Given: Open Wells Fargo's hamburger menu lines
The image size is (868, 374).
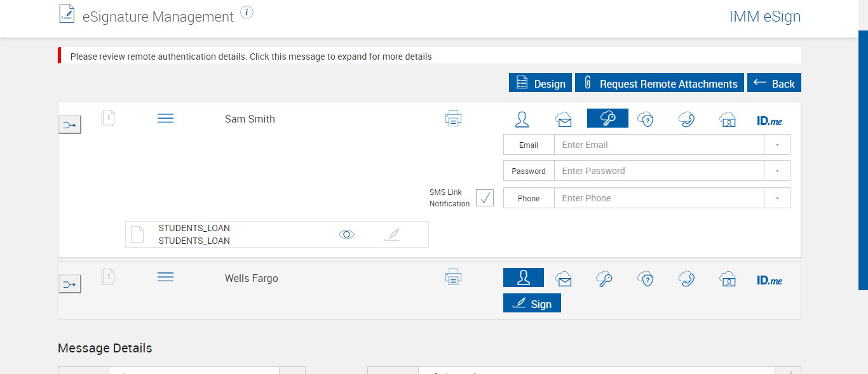Looking at the screenshot, I should pos(165,277).
